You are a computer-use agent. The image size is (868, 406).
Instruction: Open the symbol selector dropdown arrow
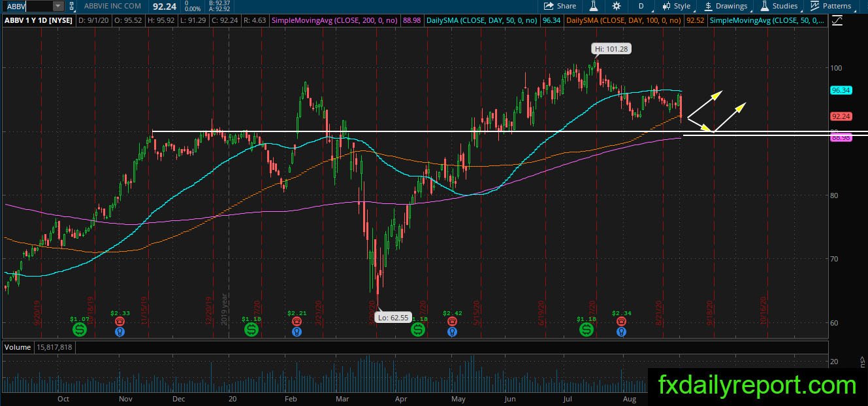58,6
